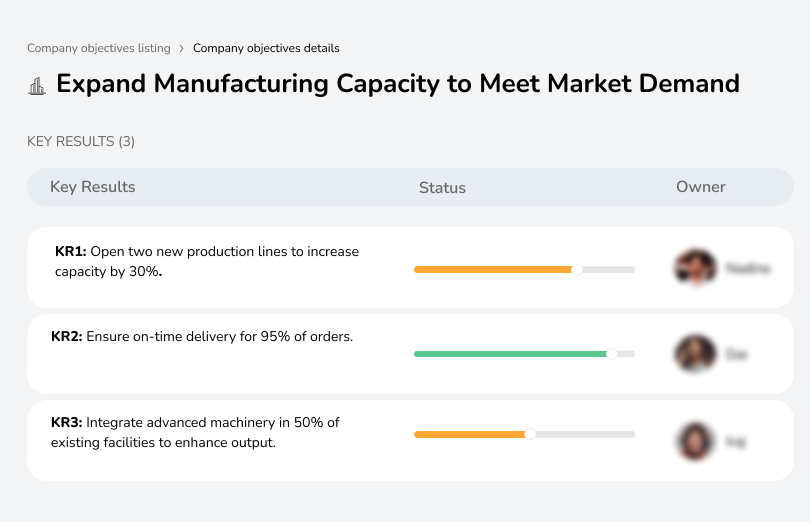Screen dimensions: 810x522
Task: Click the KR3 progress slider handle
Action: coord(530,434)
